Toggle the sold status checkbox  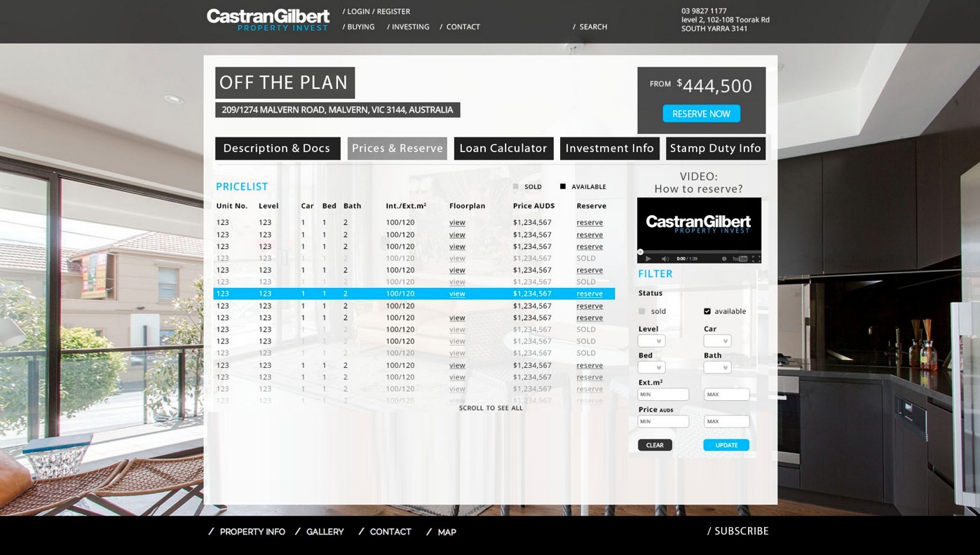(641, 311)
